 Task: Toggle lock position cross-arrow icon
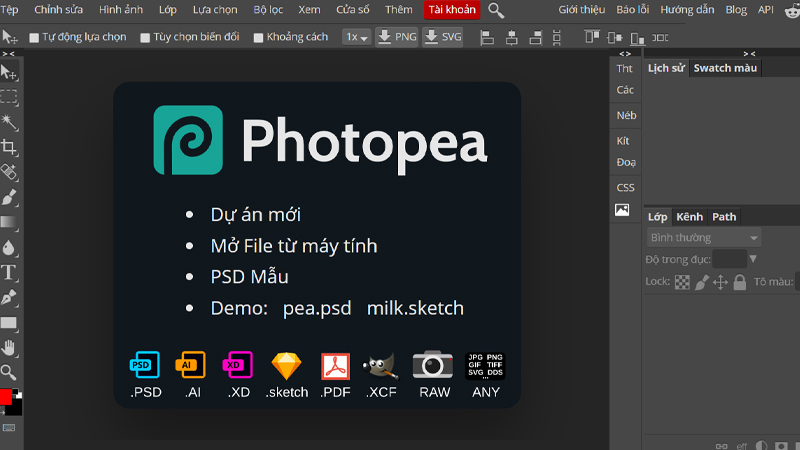[720, 282]
